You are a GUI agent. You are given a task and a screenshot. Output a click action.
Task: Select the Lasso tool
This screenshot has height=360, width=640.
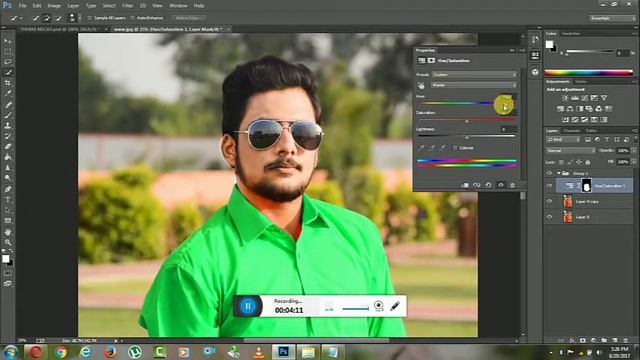coord(8,62)
